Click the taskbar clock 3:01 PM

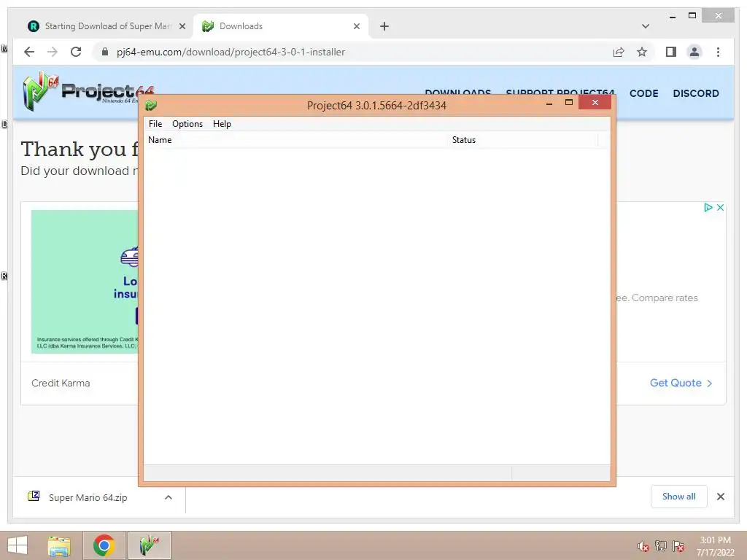(x=715, y=546)
